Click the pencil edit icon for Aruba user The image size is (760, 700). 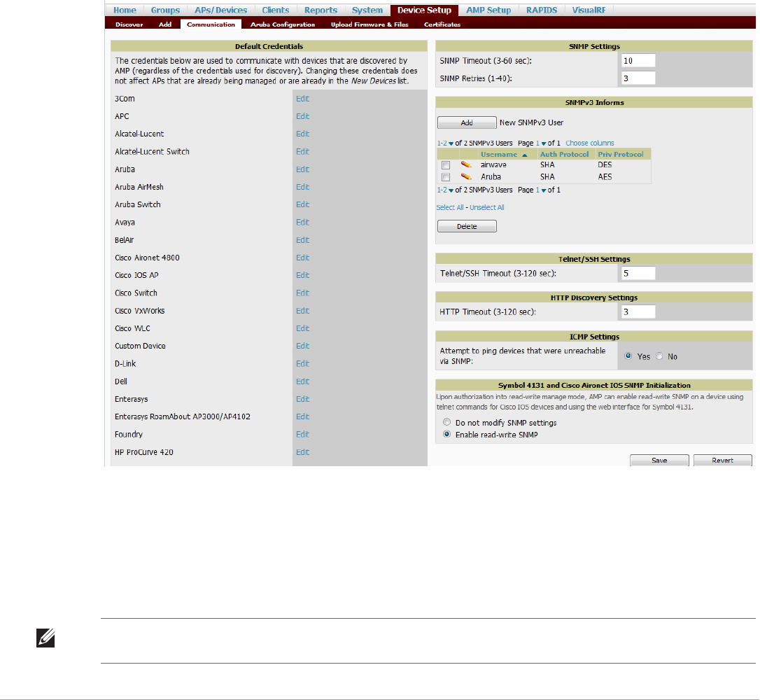coord(466,176)
